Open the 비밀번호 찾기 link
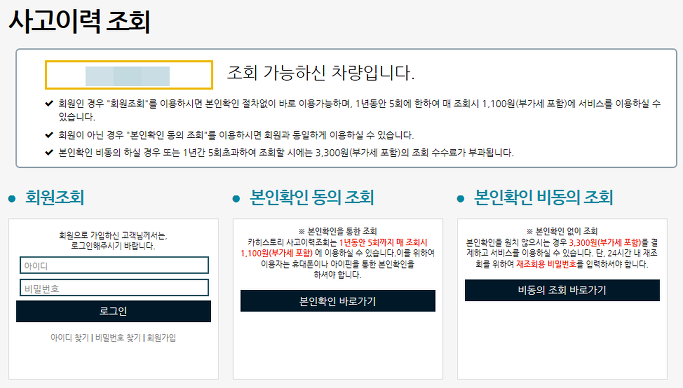The height and width of the screenshot is (388, 683). click(118, 337)
